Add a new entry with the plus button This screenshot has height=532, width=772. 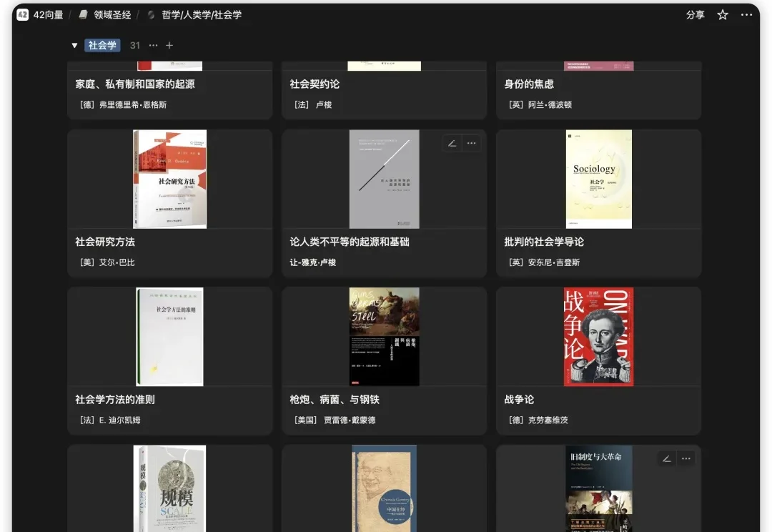pyautogui.click(x=169, y=45)
